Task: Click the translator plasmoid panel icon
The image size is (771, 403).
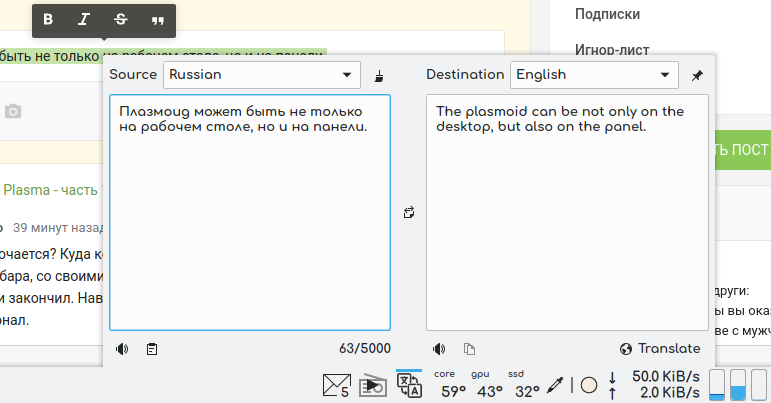Action: (409, 385)
